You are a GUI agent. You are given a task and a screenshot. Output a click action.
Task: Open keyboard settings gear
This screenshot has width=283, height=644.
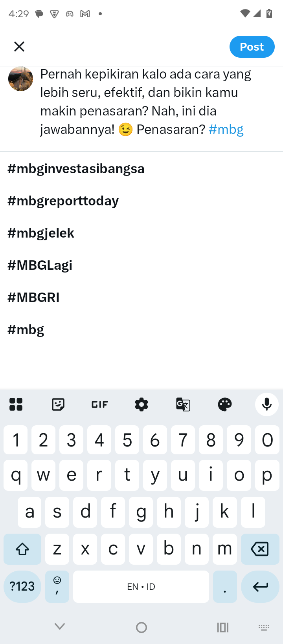pyautogui.click(x=141, y=404)
